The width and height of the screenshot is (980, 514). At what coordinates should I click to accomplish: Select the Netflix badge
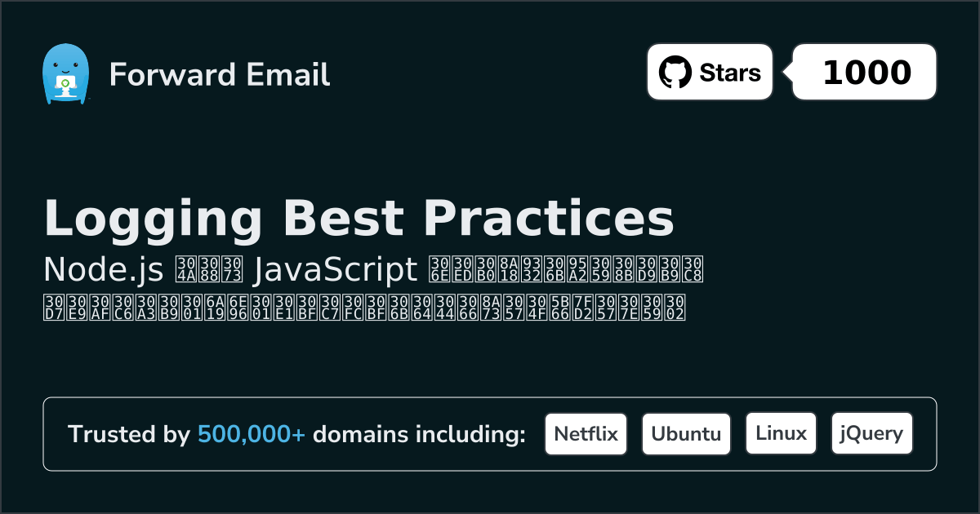[586, 434]
